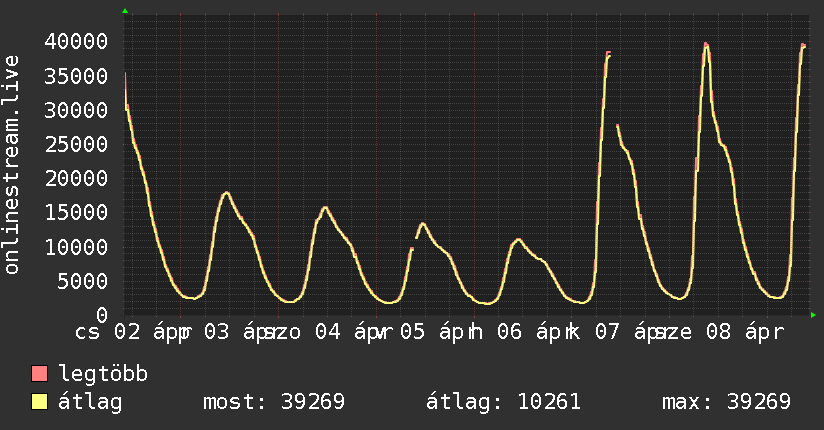The height and width of the screenshot is (430, 824).
Task: Click the 15000 y-axis label
Action: [x=76, y=212]
